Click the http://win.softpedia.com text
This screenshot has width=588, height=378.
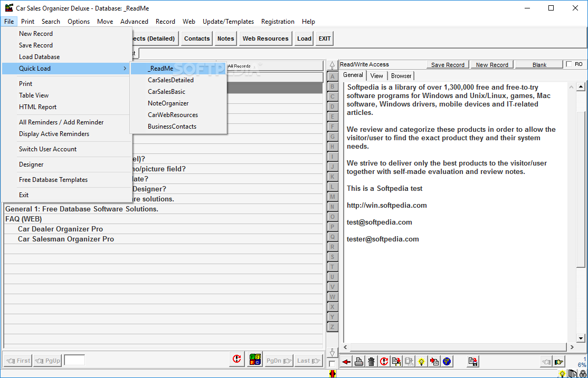pos(386,205)
